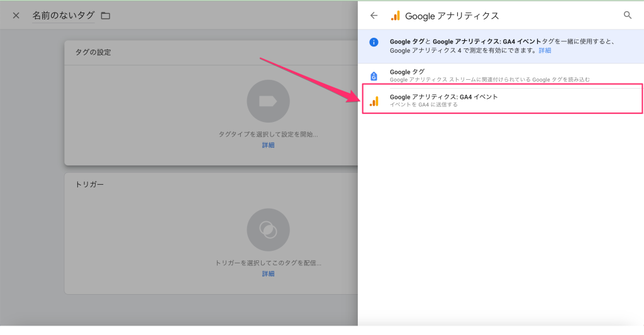Open the 詳細 link in info banner
Image resolution: width=644 pixels, height=335 pixels.
pyautogui.click(x=545, y=50)
